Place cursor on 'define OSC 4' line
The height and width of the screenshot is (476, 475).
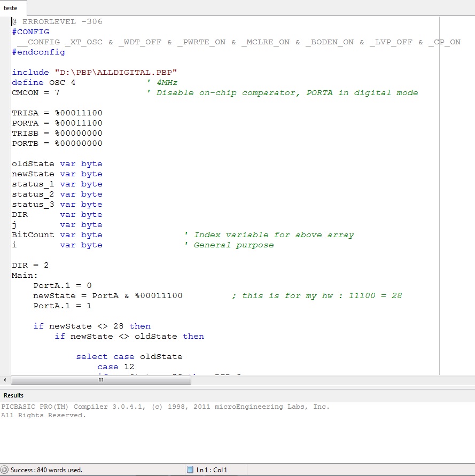pos(43,82)
